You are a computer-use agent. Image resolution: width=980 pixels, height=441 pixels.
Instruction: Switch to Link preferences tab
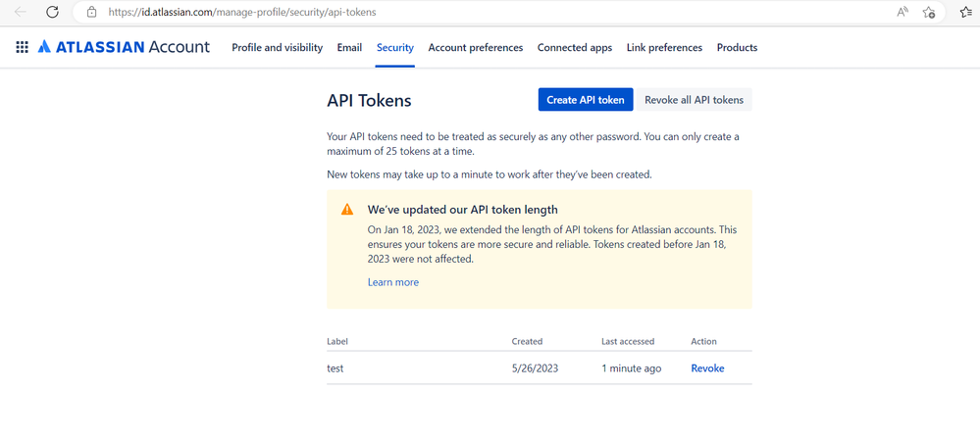click(x=664, y=47)
